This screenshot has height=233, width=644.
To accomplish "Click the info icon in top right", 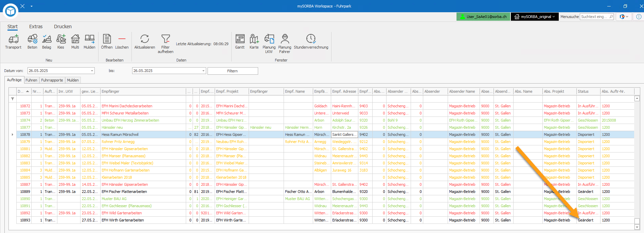I will (x=639, y=17).
